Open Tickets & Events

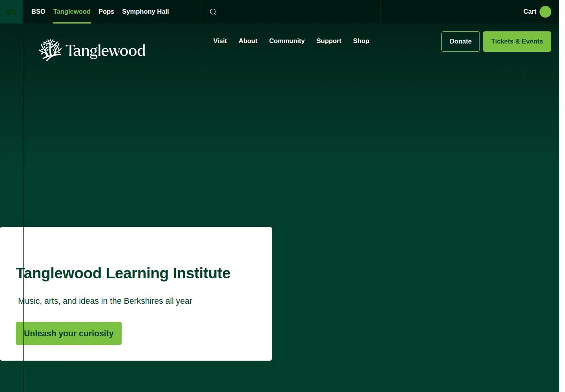click(517, 42)
